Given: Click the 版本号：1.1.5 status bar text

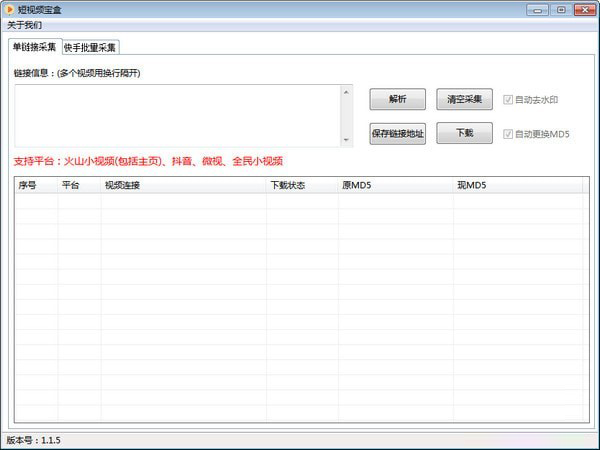Looking at the screenshot, I should click(33, 440).
